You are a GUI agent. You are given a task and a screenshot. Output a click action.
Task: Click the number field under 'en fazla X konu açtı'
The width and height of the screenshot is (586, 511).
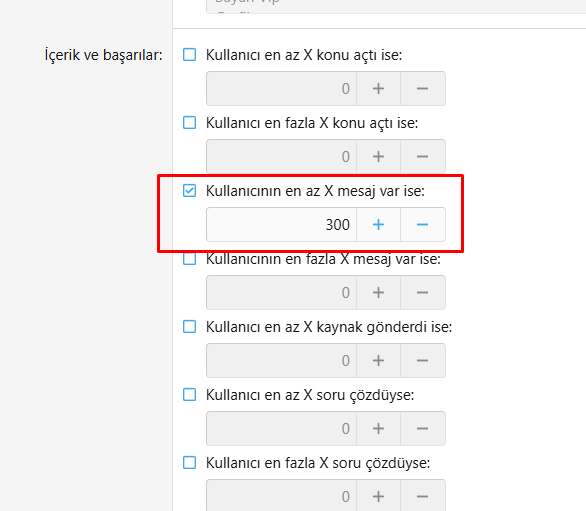tap(281, 157)
